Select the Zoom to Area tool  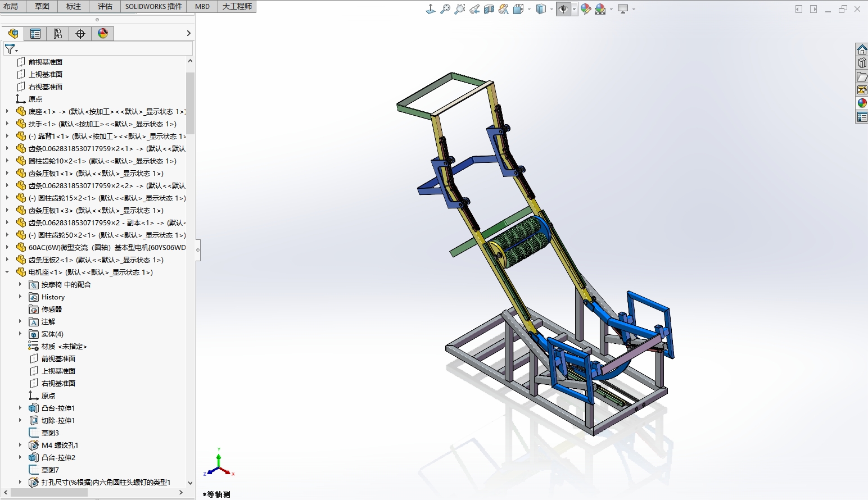tap(460, 9)
